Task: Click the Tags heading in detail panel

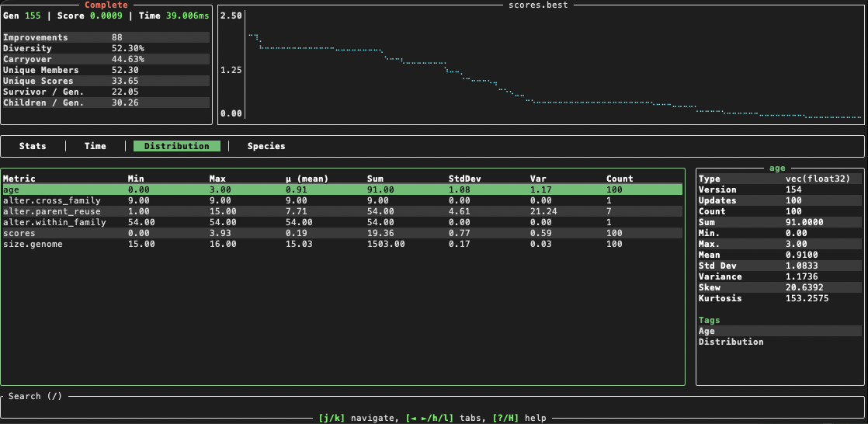Action: pos(709,320)
